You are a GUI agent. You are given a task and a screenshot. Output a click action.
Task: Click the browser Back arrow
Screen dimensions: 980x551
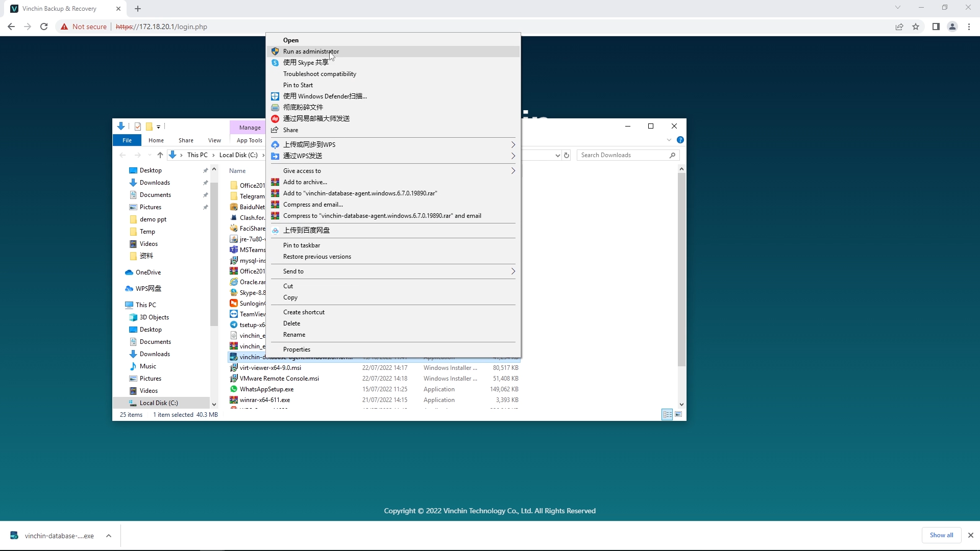(x=11, y=27)
